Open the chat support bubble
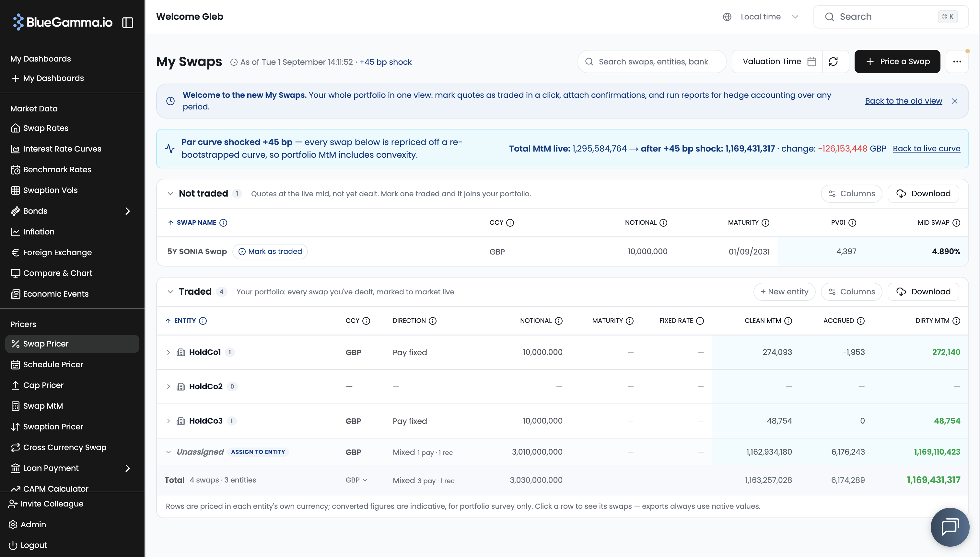The height and width of the screenshot is (557, 980). 950,527
